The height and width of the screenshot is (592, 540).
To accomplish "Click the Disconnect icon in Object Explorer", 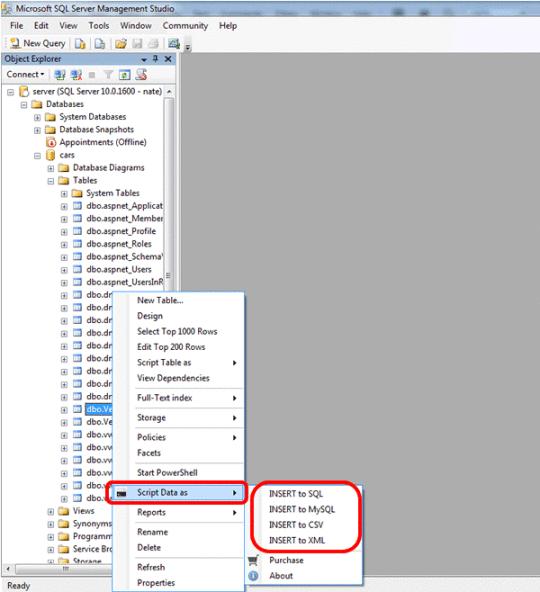I will click(x=76, y=75).
